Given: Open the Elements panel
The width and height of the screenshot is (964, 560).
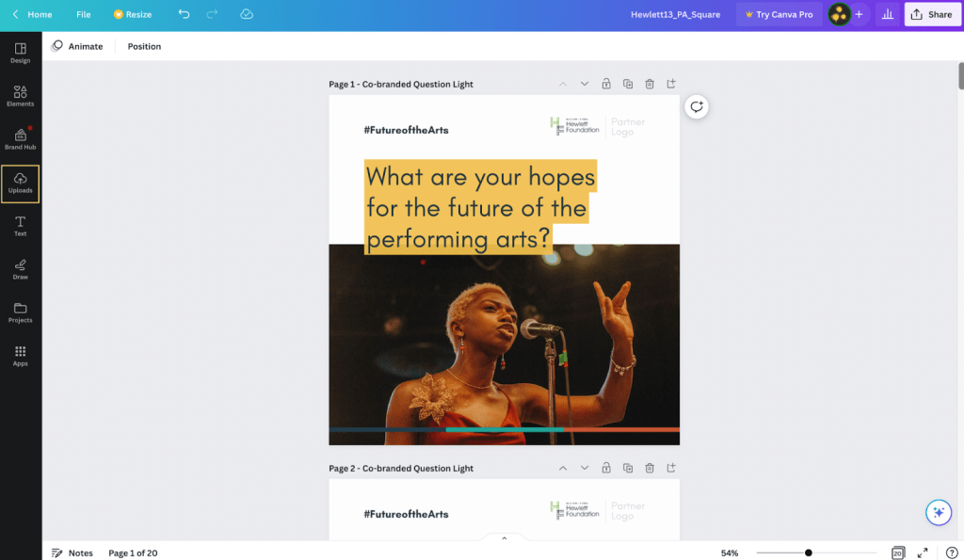Looking at the screenshot, I should [x=20, y=96].
